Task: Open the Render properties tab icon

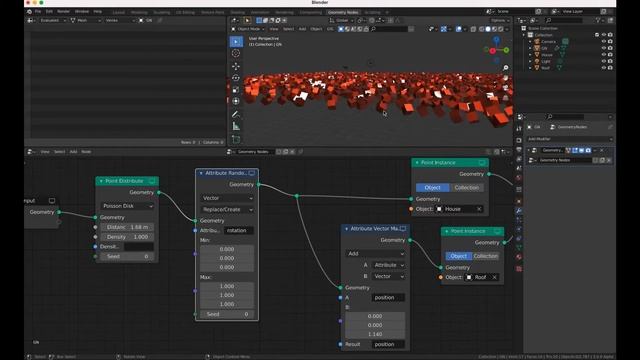Action: [519, 140]
